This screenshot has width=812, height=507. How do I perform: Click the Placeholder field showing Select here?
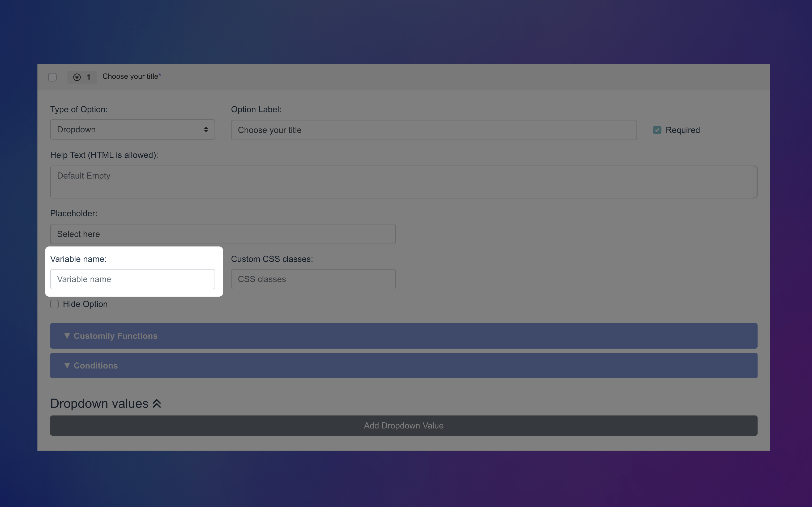pos(223,234)
